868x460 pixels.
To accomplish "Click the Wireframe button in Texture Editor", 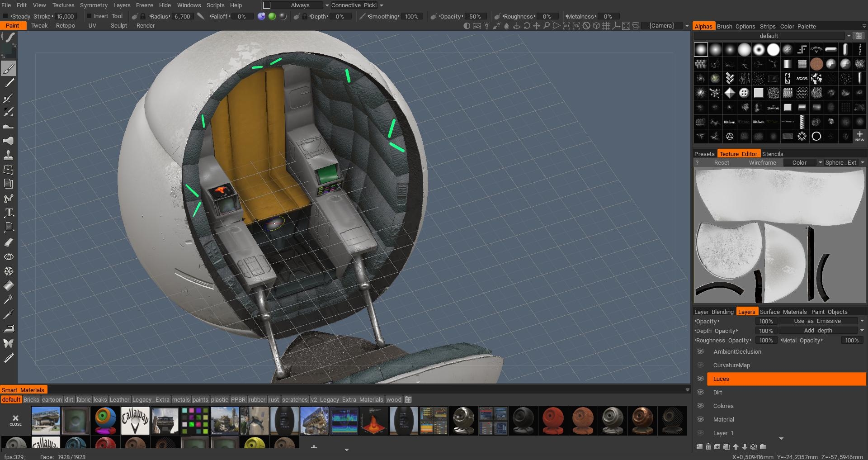I will [x=762, y=163].
